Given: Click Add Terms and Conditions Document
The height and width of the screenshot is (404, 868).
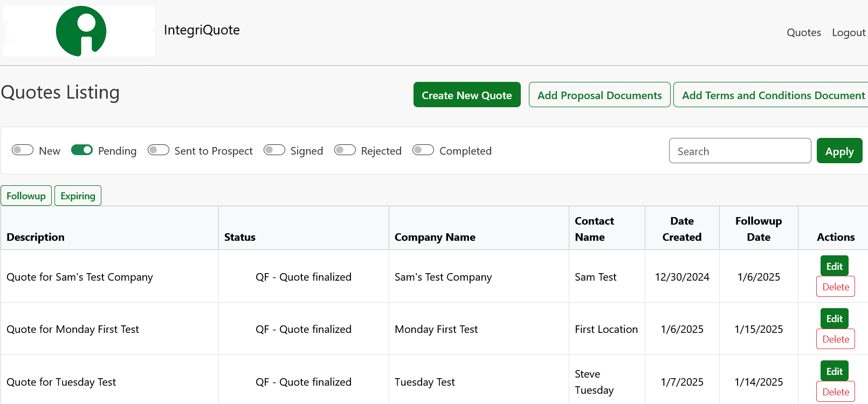Looking at the screenshot, I should tap(773, 95).
